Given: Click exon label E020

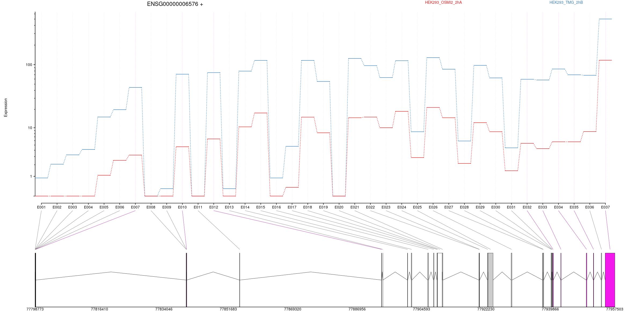Looking at the screenshot, I should coord(339,207).
